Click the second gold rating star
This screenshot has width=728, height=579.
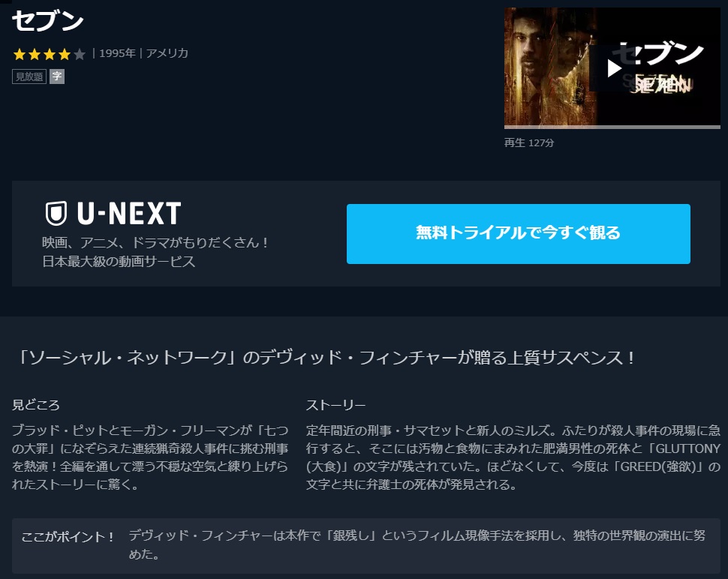[x=35, y=54]
